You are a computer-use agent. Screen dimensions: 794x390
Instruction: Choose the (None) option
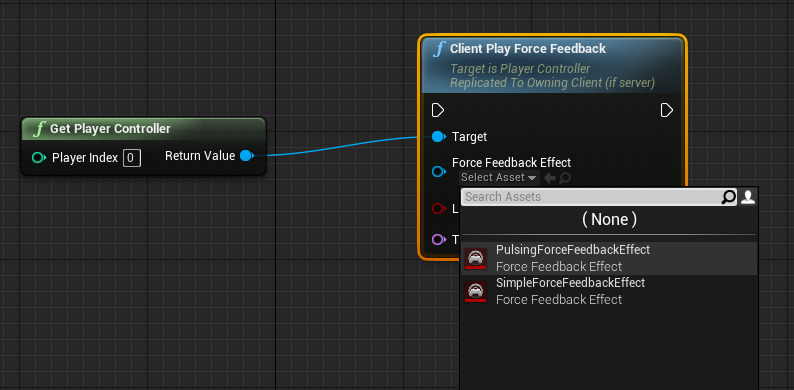click(x=609, y=219)
